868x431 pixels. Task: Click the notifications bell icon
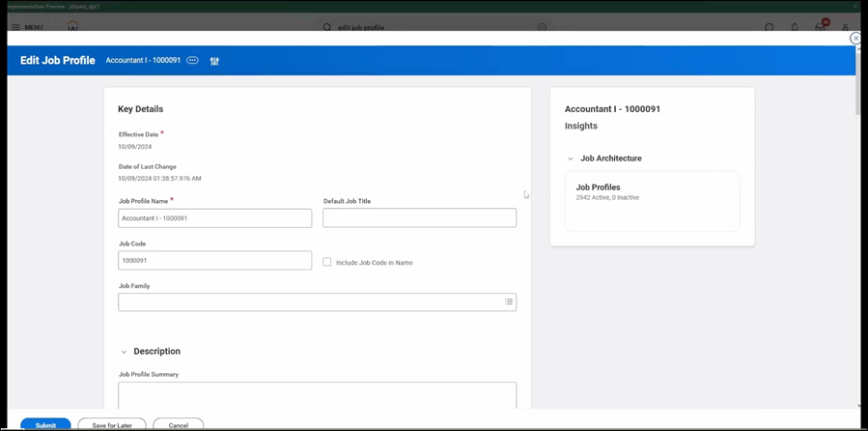pos(795,28)
